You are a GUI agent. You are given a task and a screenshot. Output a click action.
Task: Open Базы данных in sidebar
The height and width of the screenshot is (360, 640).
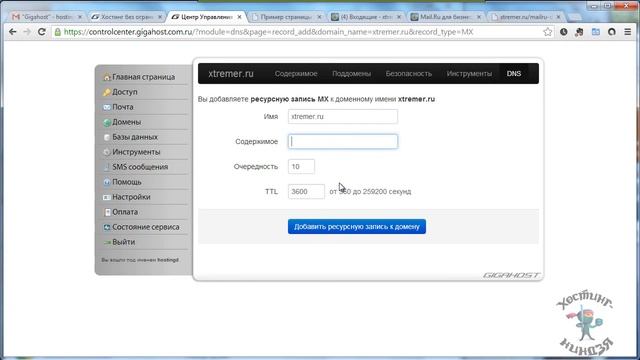coord(135,137)
